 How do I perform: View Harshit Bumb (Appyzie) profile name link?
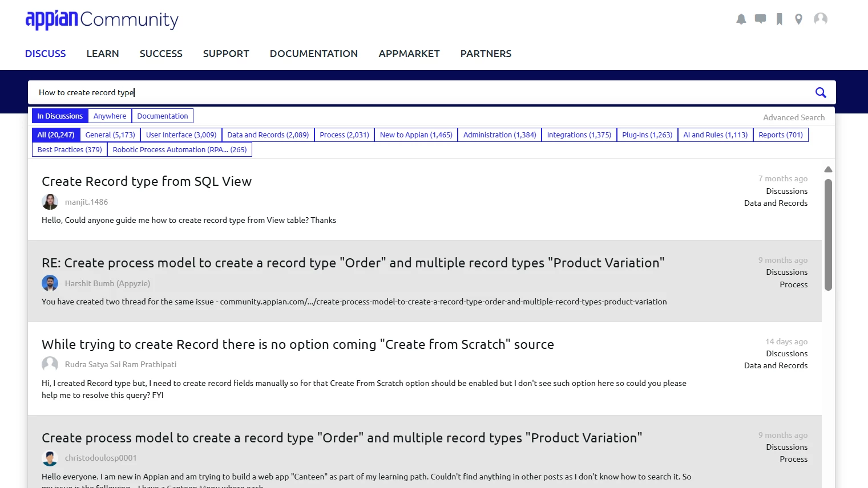coord(107,283)
